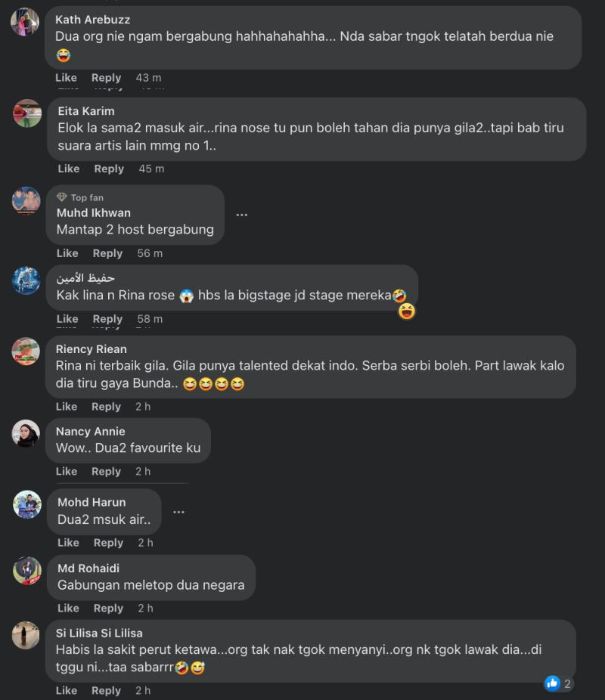Reply to Si Lilisa's comment

[106, 691]
